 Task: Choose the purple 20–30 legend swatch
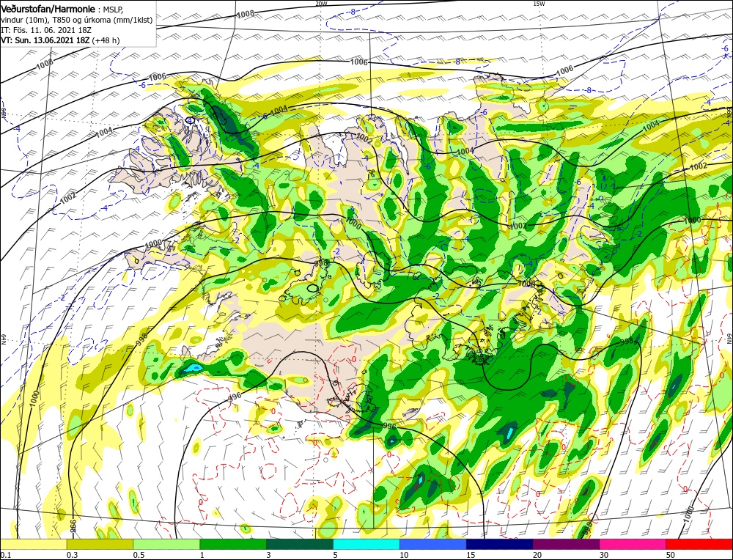pos(566,544)
